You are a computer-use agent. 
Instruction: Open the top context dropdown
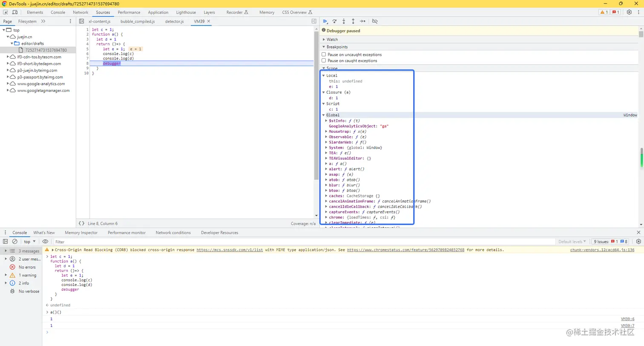coord(30,242)
